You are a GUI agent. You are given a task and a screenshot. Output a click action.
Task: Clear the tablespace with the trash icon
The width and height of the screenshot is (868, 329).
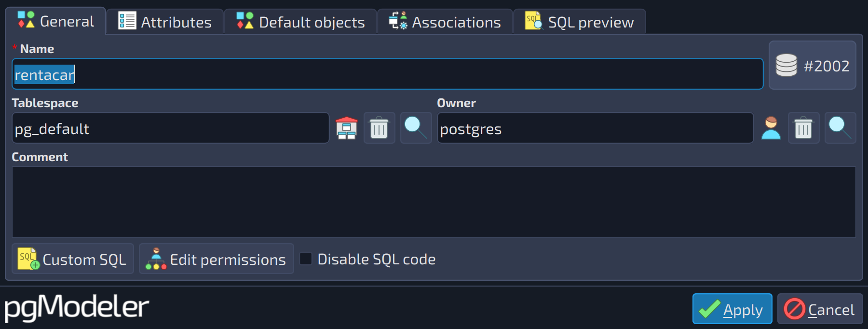(379, 128)
